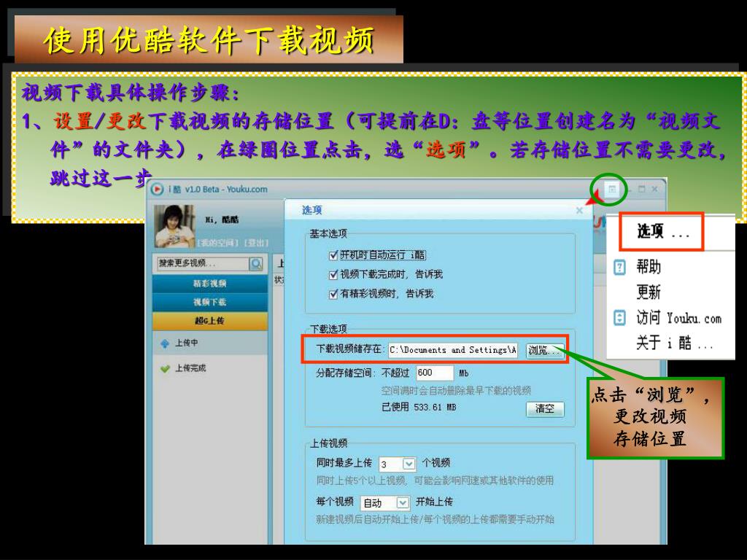
Task: Click the 'Hi, 酷酷' greeting text
Action: [222, 220]
